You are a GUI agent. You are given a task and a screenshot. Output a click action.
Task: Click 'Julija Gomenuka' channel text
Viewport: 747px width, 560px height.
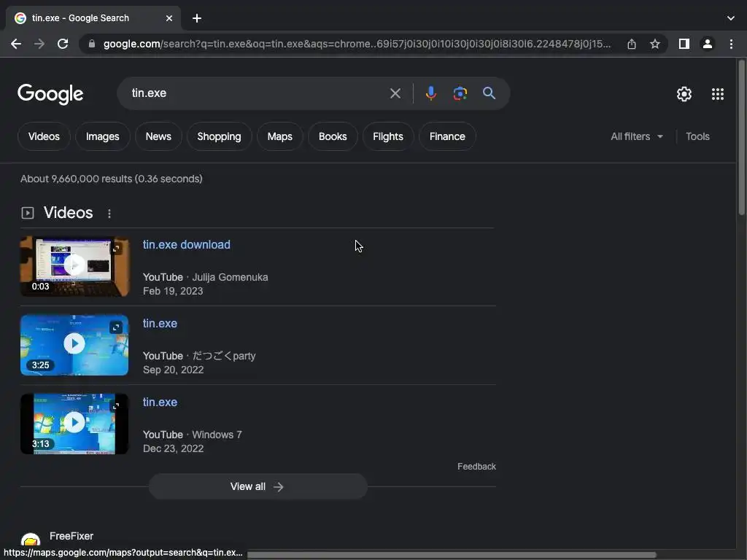coord(230,277)
